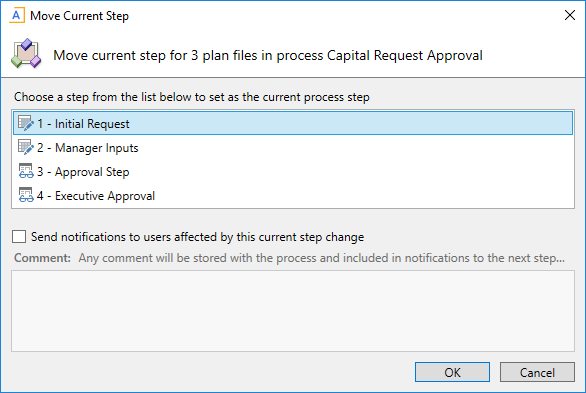Choose '3 - Approval Step' from the list
This screenshot has height=393, width=586.
click(x=293, y=171)
